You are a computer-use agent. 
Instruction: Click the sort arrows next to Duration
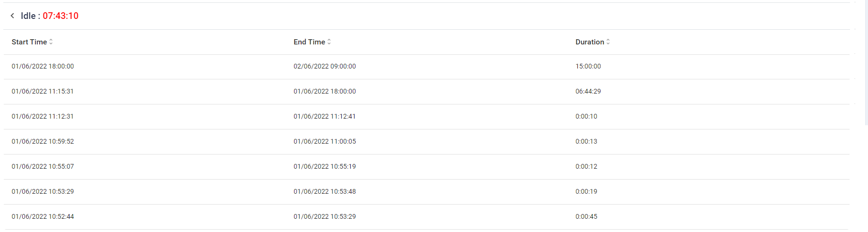point(608,42)
